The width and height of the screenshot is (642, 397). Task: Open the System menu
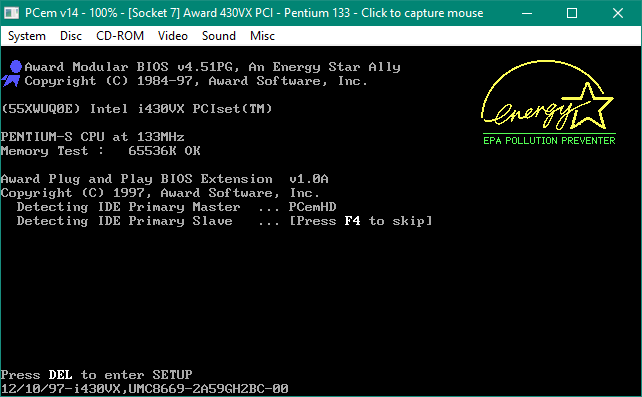[27, 36]
